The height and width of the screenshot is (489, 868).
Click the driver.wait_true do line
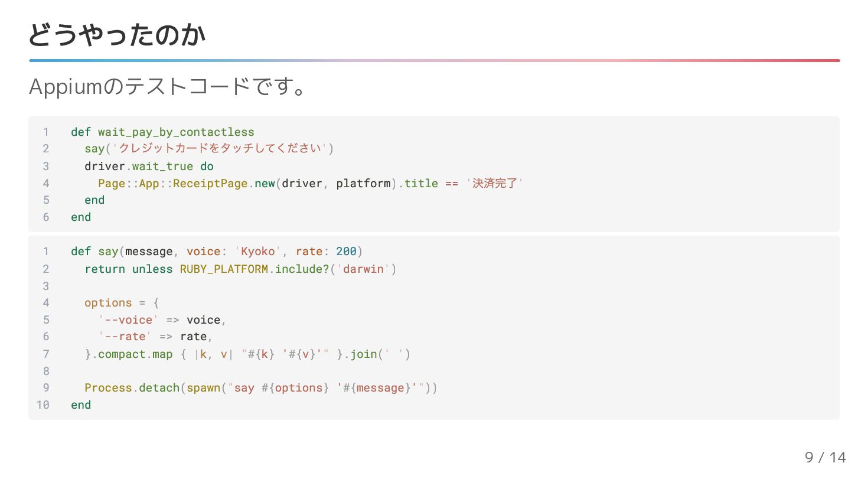(149, 166)
